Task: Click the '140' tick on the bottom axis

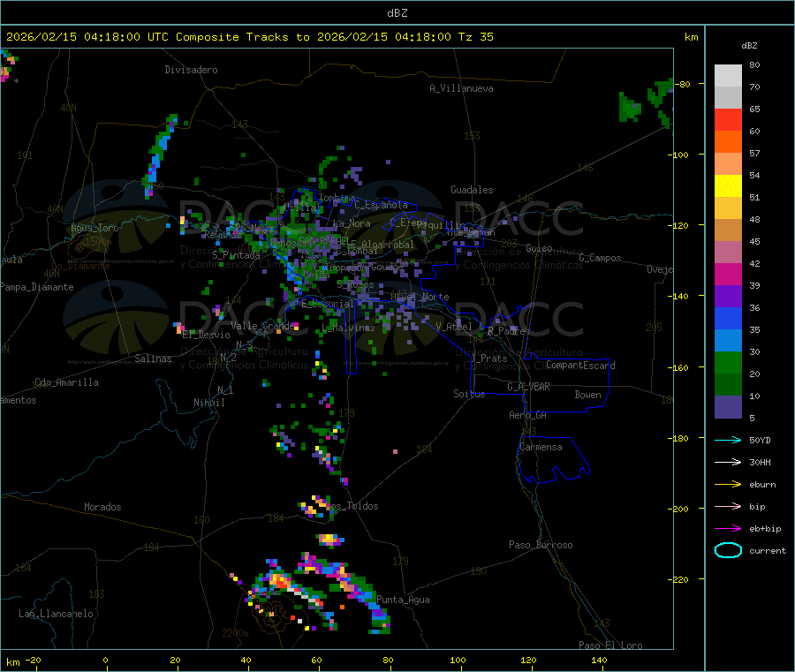Action: tap(599, 660)
